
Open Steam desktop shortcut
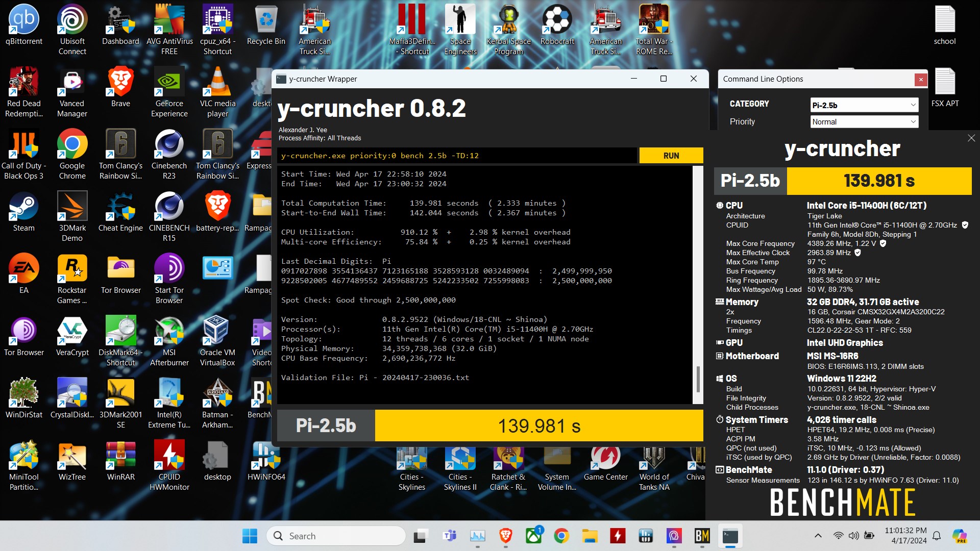pyautogui.click(x=24, y=212)
